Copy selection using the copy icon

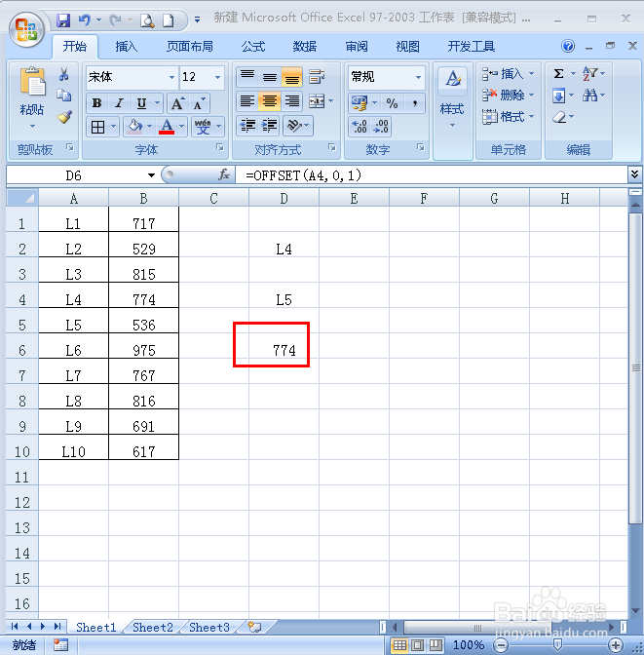click(64, 96)
